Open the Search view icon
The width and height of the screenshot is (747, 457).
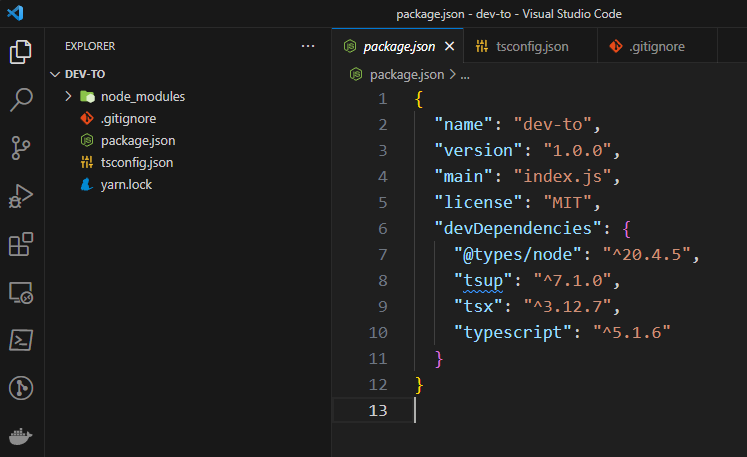click(21, 100)
